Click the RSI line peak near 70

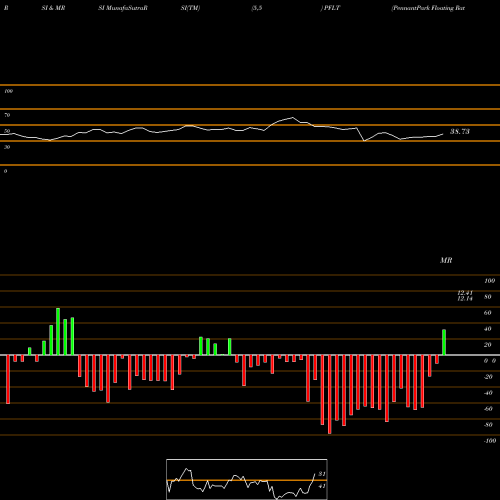coord(293,117)
